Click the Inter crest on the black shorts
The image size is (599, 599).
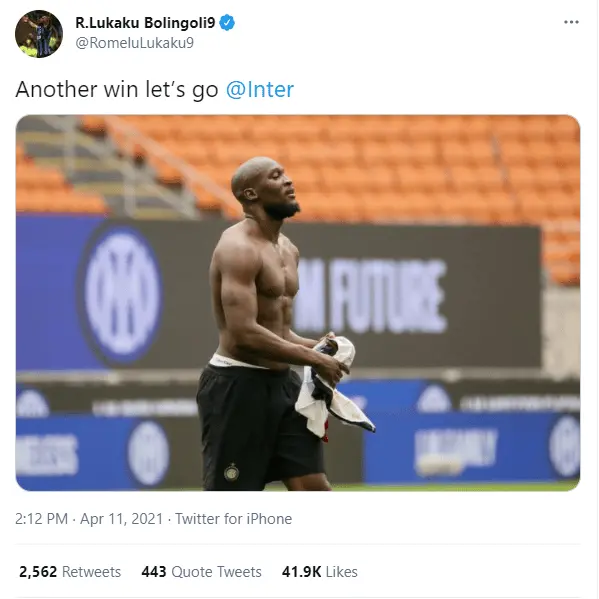(x=232, y=472)
